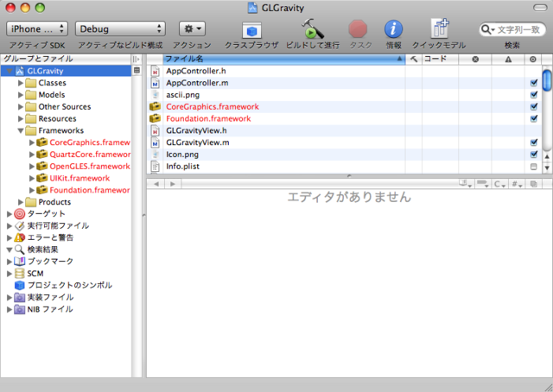The height and width of the screenshot is (392, 553).
Task: Expand the Other Sources folder
Action: click(21, 107)
